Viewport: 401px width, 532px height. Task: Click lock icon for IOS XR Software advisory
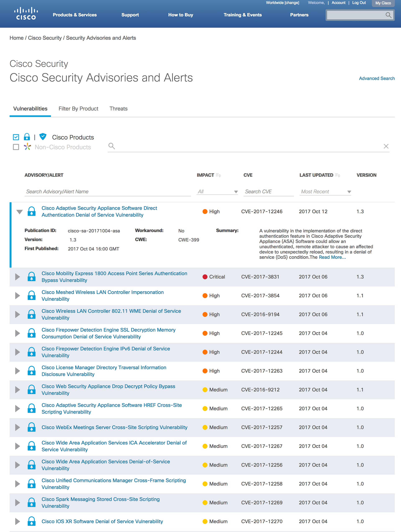click(32, 521)
